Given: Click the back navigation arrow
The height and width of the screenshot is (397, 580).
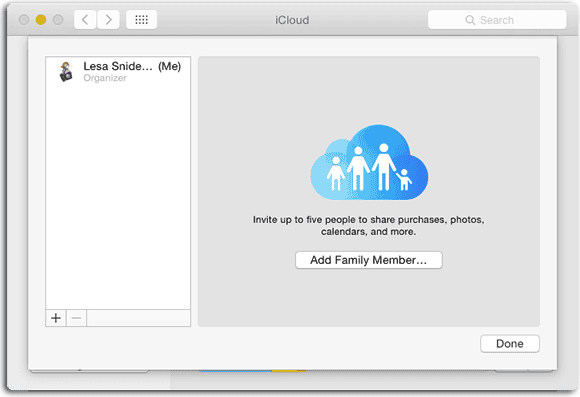Looking at the screenshot, I should (x=85, y=20).
